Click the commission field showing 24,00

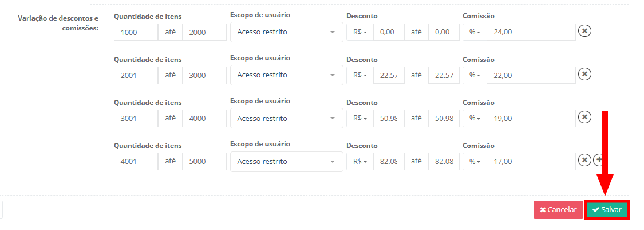coord(531,32)
